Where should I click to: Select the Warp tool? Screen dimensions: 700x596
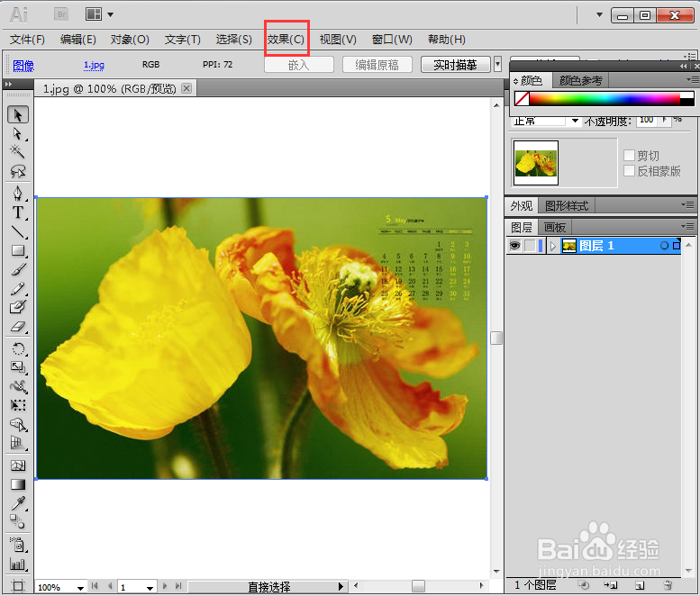click(x=18, y=386)
